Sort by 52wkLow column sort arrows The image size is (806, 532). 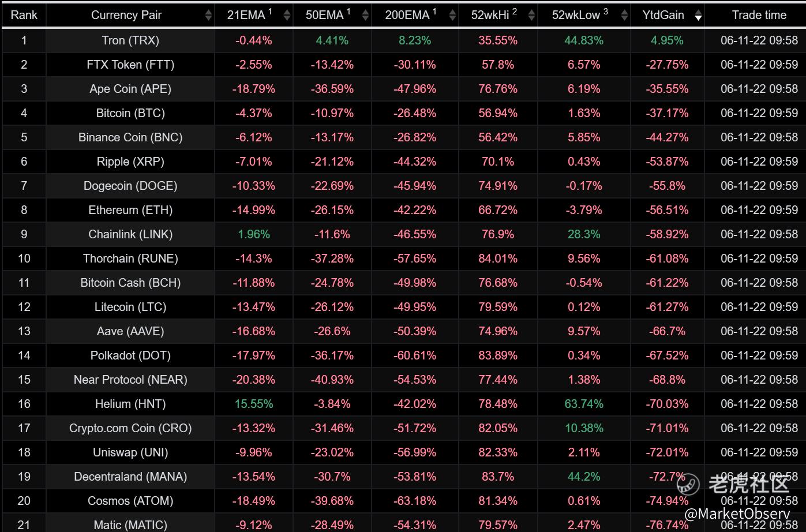click(624, 16)
